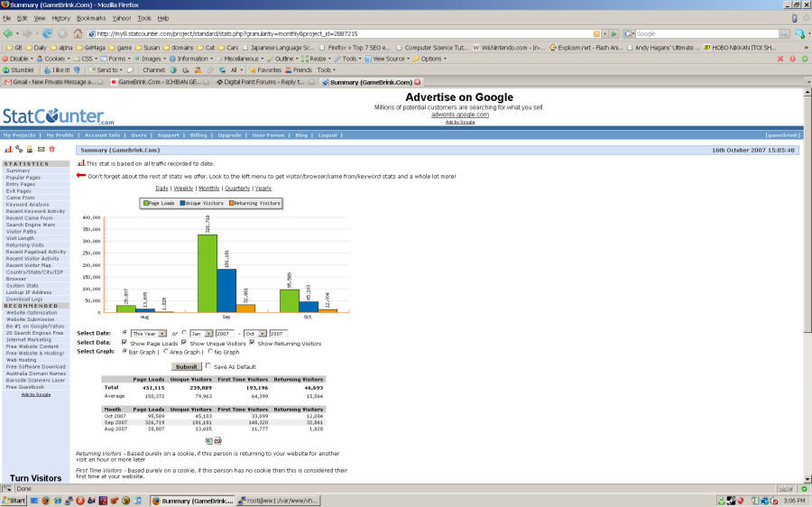Enable the Save As Default checkbox
The height and width of the screenshot is (507, 812).
(x=208, y=366)
